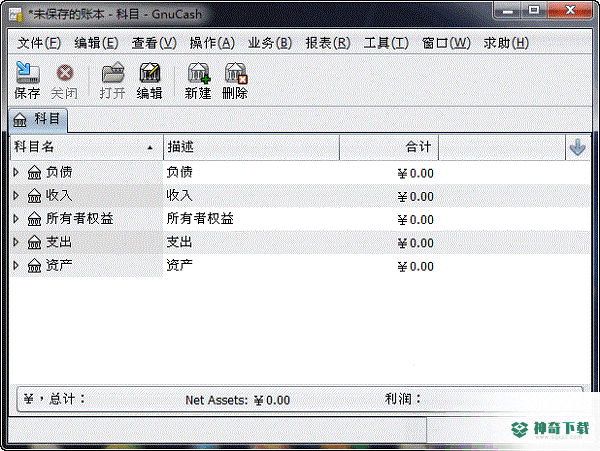Screen dimensions: 600x451
Task: Open the 窗口(W) menu
Action: (446, 43)
